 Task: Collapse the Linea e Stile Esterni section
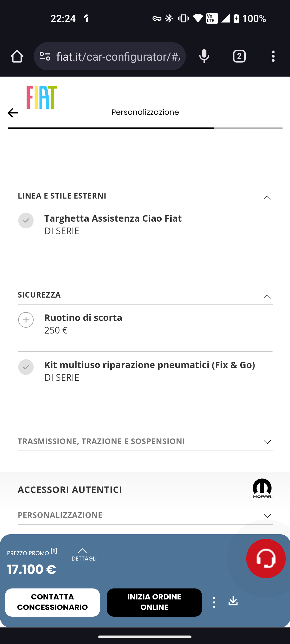(267, 198)
